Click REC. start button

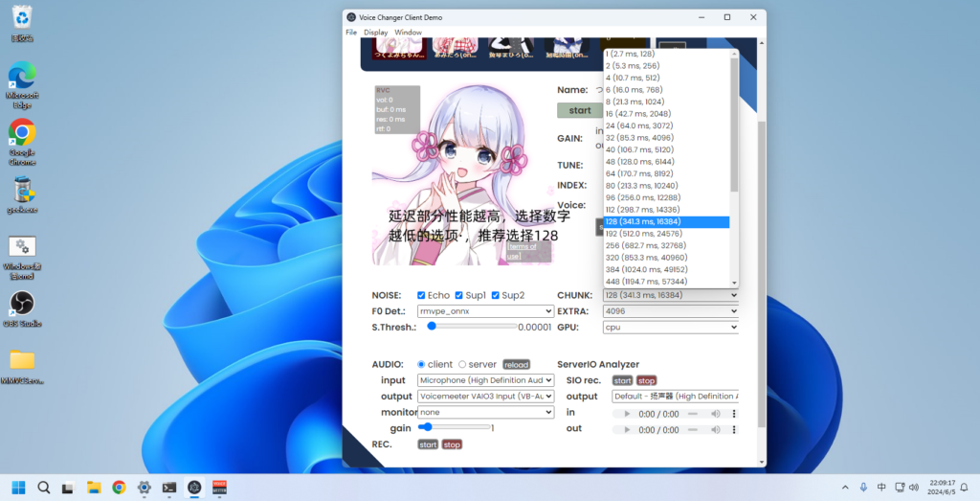[x=428, y=444]
